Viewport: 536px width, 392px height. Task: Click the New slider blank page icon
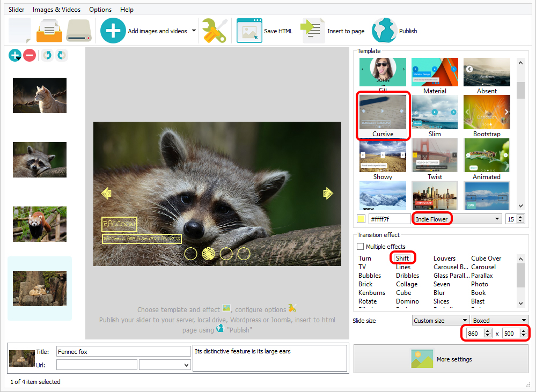[20, 31]
